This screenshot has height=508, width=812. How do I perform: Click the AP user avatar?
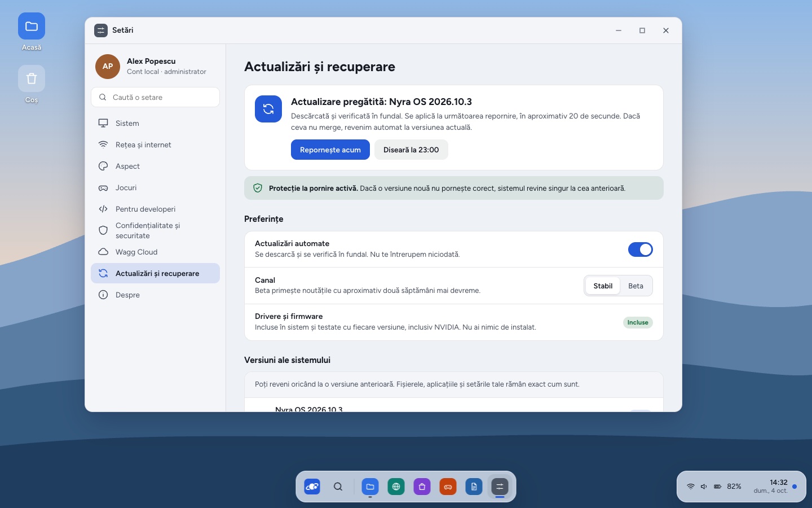pyautogui.click(x=108, y=67)
